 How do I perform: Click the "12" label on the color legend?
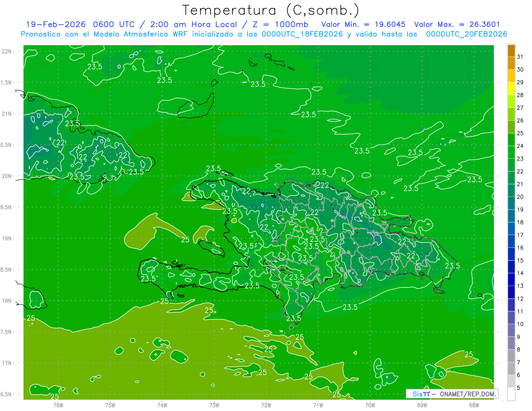[x=520, y=298]
